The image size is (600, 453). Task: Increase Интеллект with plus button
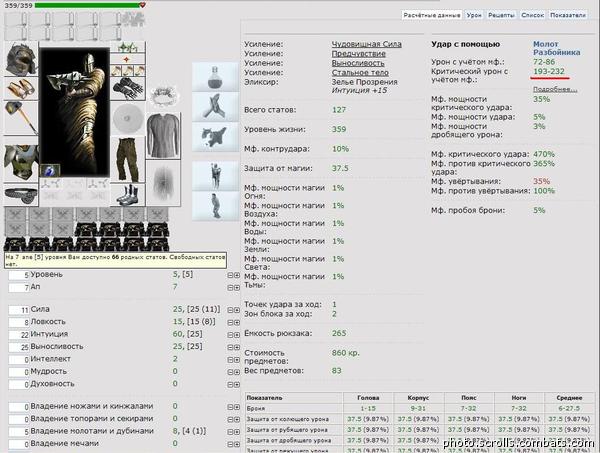(x=237, y=360)
